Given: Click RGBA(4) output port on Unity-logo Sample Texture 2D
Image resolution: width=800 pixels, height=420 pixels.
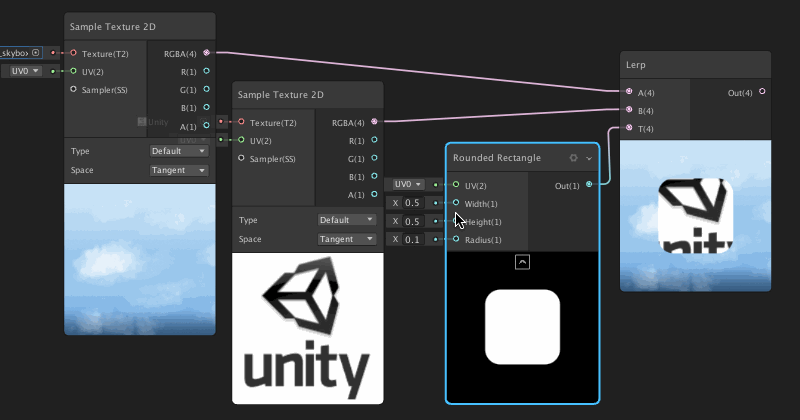Looking at the screenshot, I should point(374,121).
